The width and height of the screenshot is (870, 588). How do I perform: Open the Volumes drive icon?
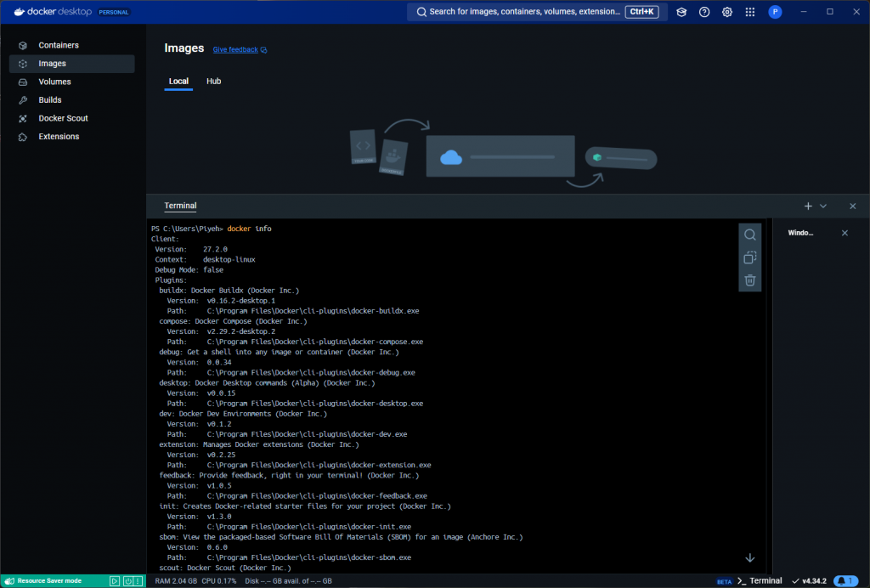(x=23, y=82)
